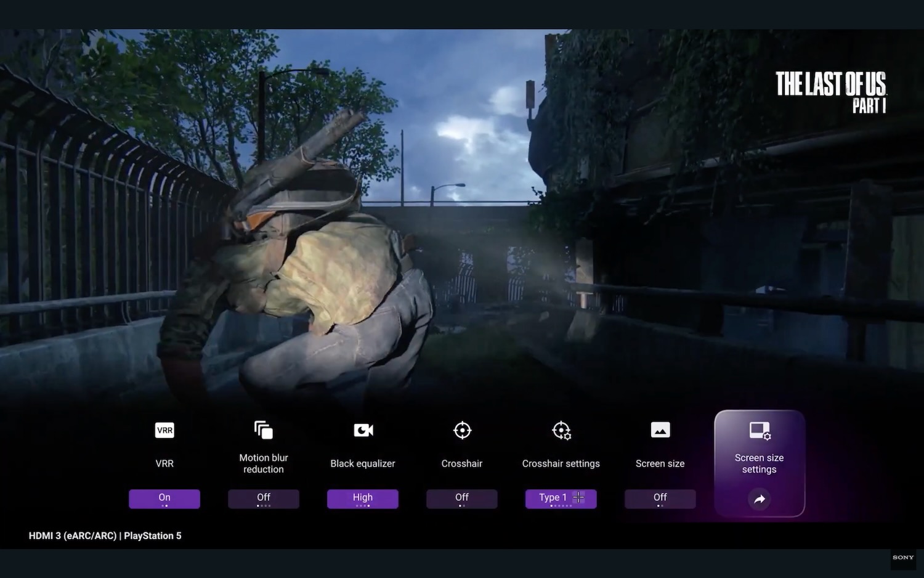Image resolution: width=924 pixels, height=578 pixels.
Task: Select the Crosshair target icon
Action: [x=462, y=430]
